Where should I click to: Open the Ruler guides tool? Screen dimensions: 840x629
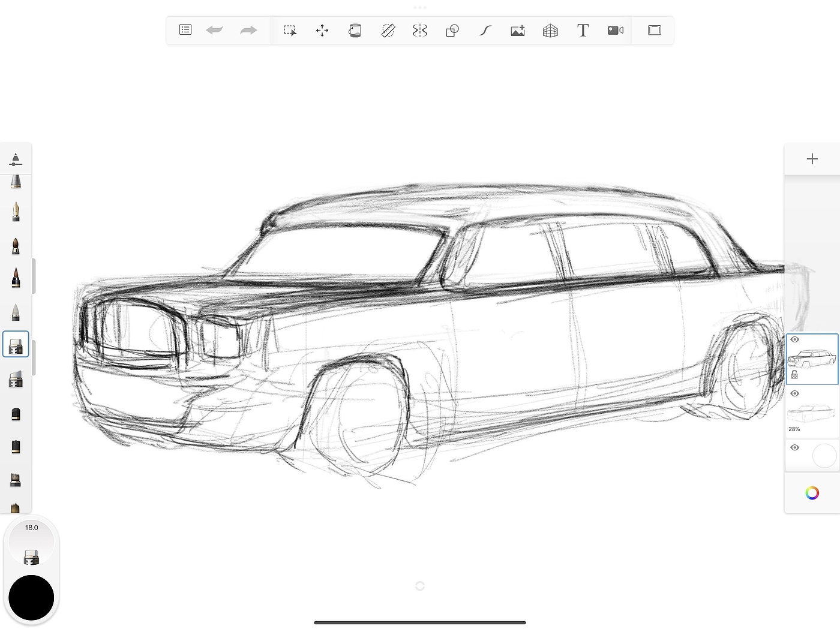pyautogui.click(x=388, y=31)
